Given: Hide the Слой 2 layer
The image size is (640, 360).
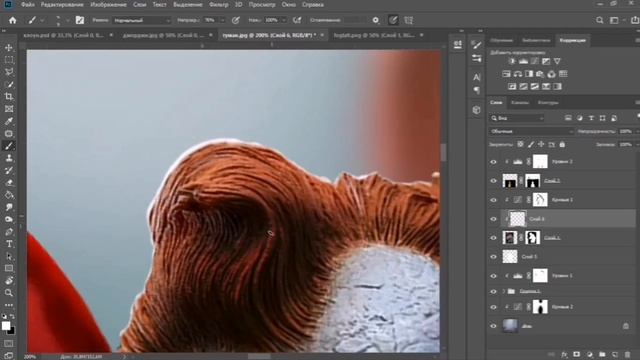Looking at the screenshot, I should tap(493, 180).
